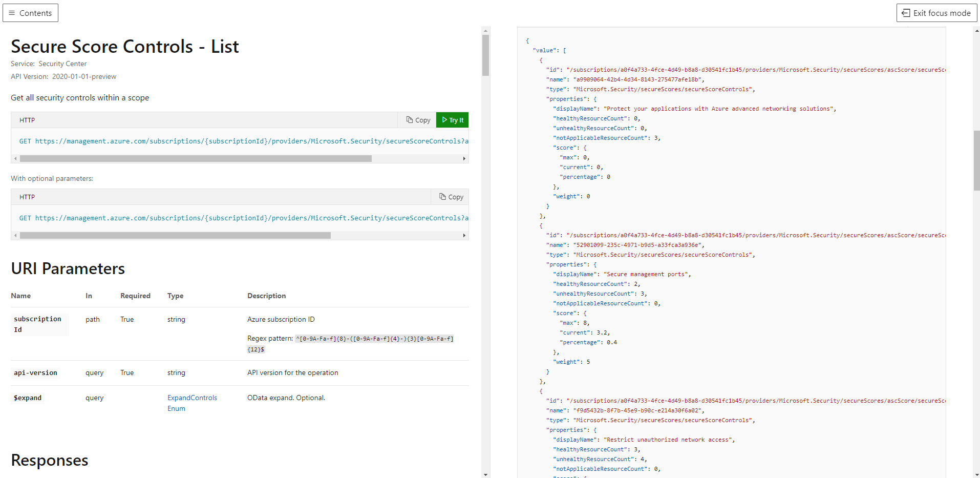Click the left pane vertical scrollbar thumb
Image resolution: width=980 pixels, height=478 pixels.
pos(485,55)
